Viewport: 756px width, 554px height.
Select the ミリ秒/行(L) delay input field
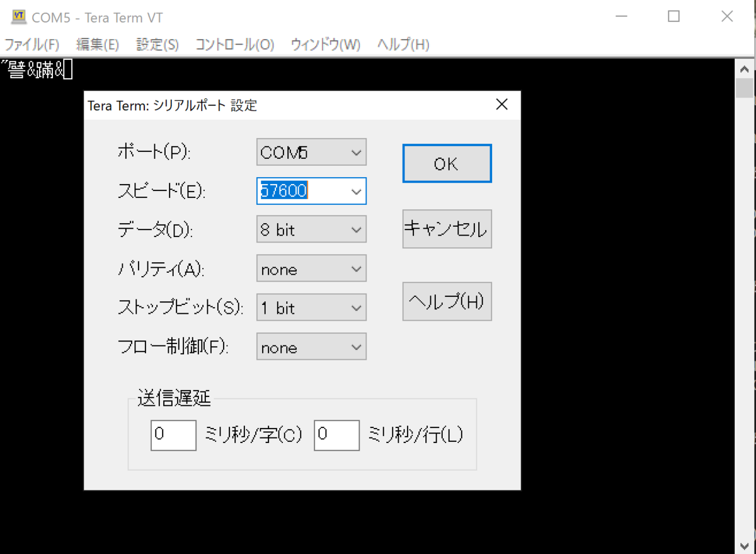click(x=336, y=435)
